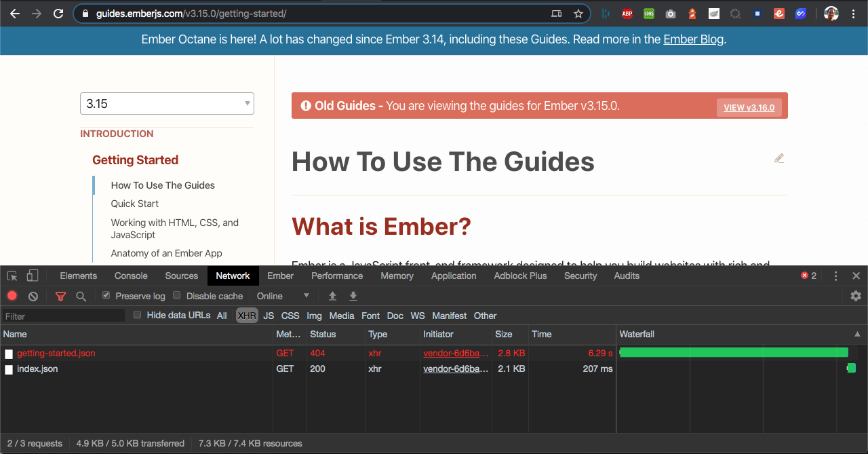The image size is (868, 454).
Task: Open Working with HTML, CSS, and JavaScript
Action: click(x=175, y=229)
